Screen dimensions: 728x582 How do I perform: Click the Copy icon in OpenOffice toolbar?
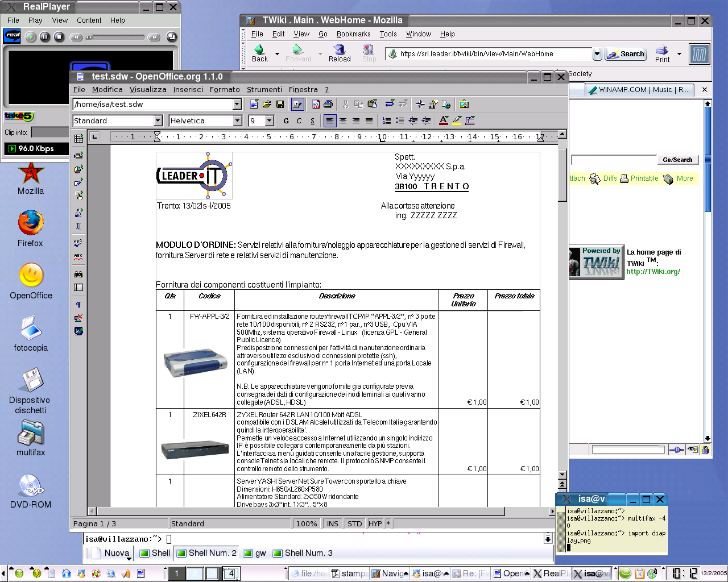click(x=359, y=104)
